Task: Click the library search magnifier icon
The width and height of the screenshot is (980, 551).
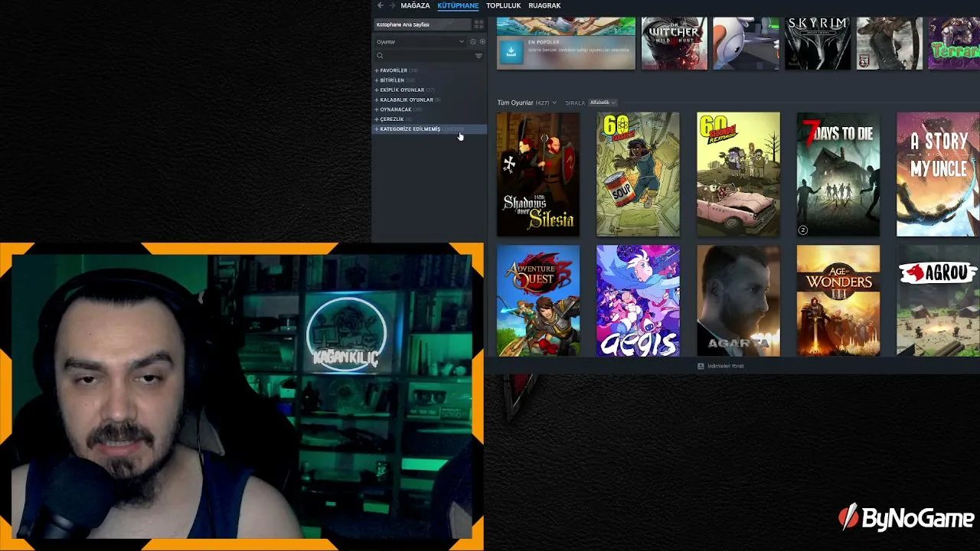Action: 380,56
